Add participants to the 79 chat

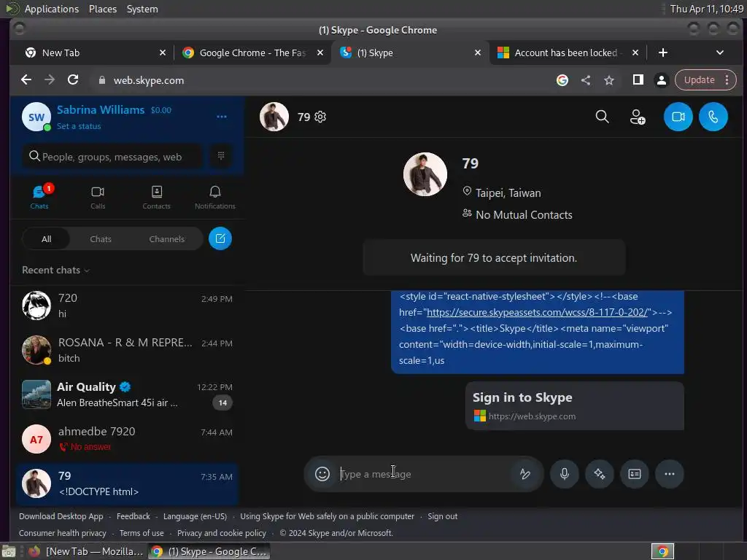(638, 117)
